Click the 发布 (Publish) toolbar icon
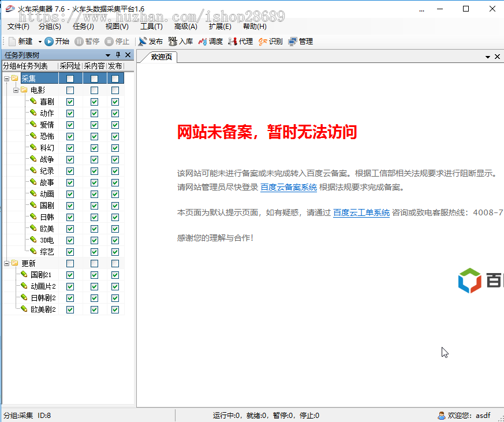 tap(143, 42)
